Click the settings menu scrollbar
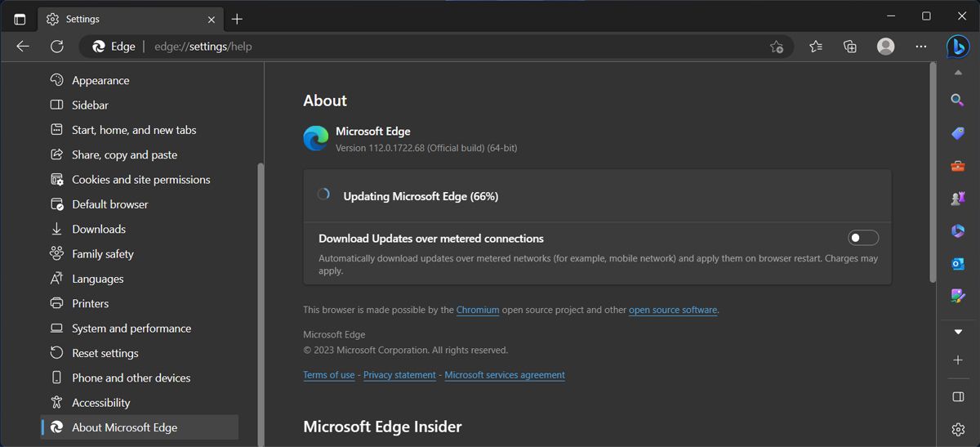This screenshot has width=980, height=447. coord(261,302)
